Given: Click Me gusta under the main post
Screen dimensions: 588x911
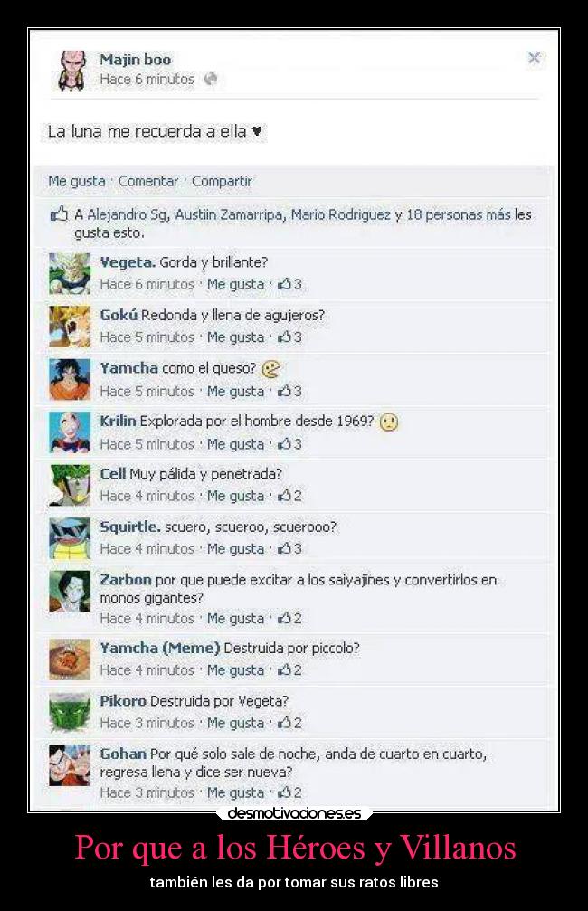Looking at the screenshot, I should [x=77, y=181].
